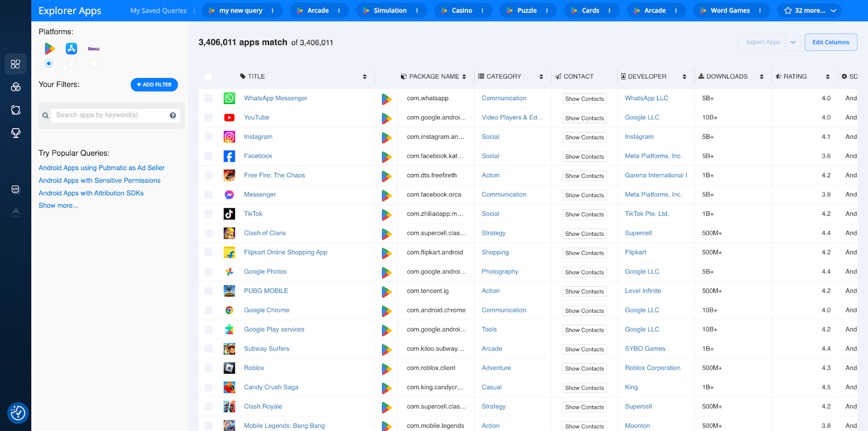The height and width of the screenshot is (431, 868).
Task: Select the App Store radio button
Action: click(72, 63)
